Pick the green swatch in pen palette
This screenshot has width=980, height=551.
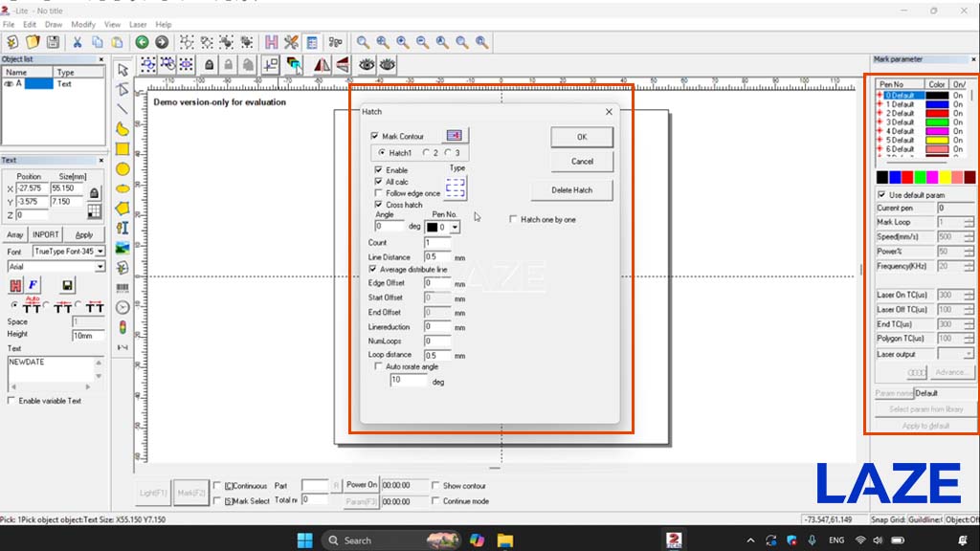pyautogui.click(x=920, y=177)
